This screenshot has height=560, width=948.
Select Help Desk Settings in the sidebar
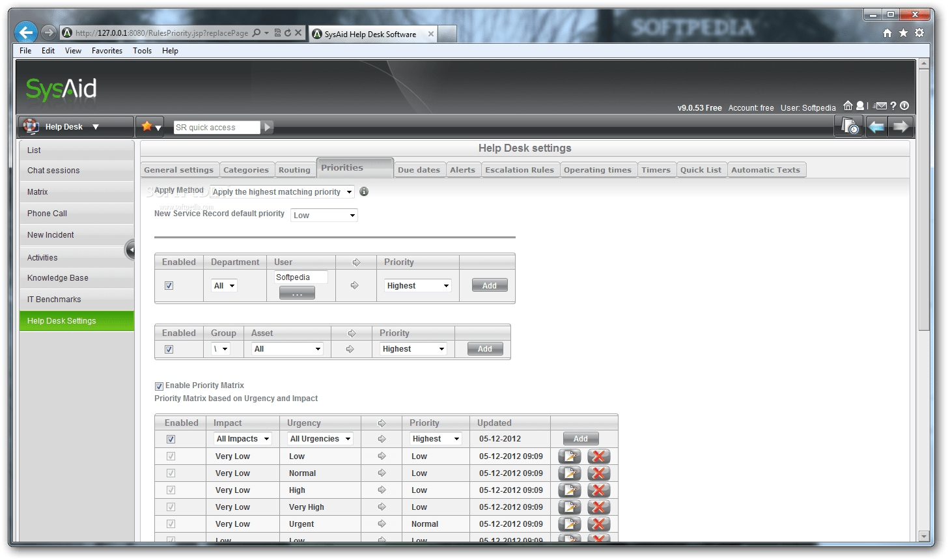[61, 320]
